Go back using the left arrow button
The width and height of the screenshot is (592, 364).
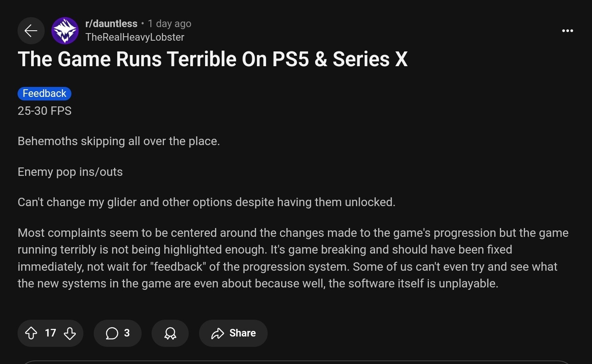(x=31, y=31)
